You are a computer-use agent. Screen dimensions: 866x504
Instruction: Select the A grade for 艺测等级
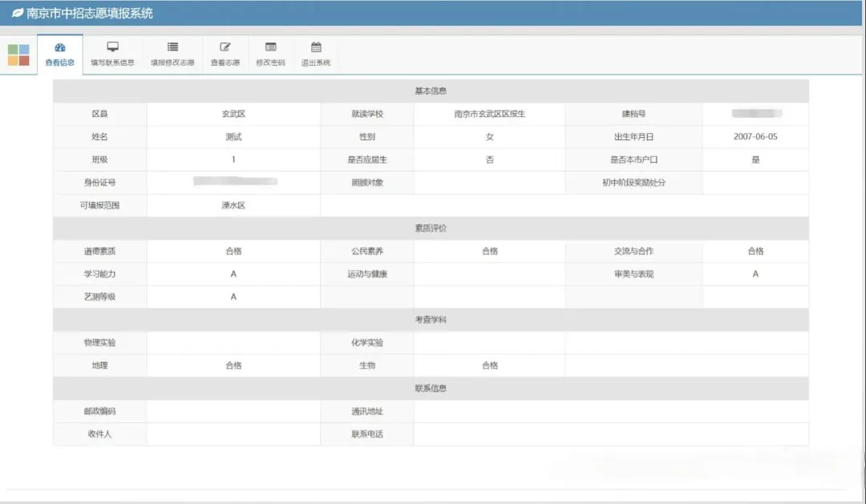[x=233, y=297]
